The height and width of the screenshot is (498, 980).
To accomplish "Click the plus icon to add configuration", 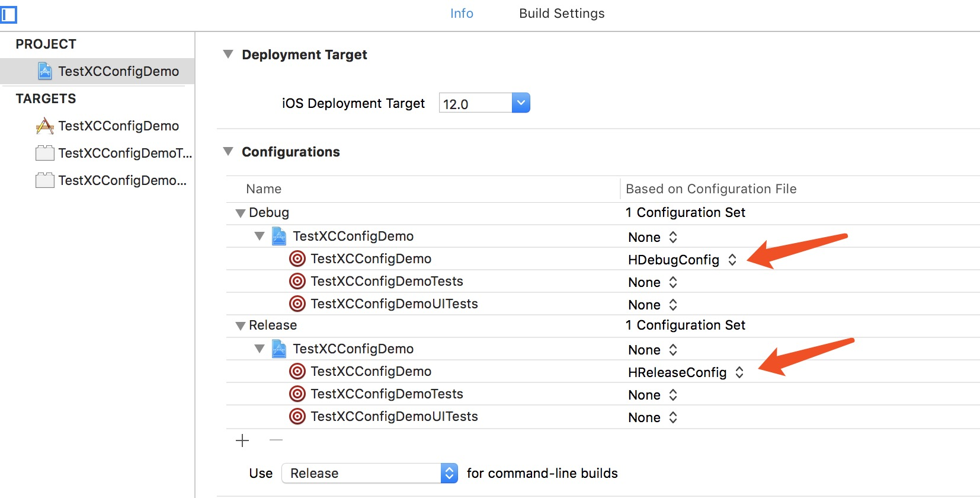I will point(242,440).
